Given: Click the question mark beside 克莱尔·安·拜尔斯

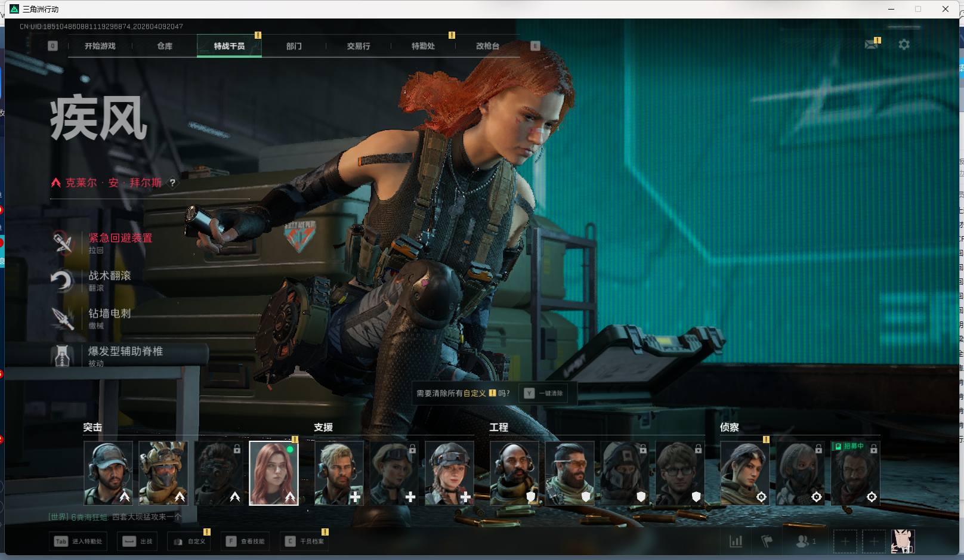Looking at the screenshot, I should (x=172, y=183).
